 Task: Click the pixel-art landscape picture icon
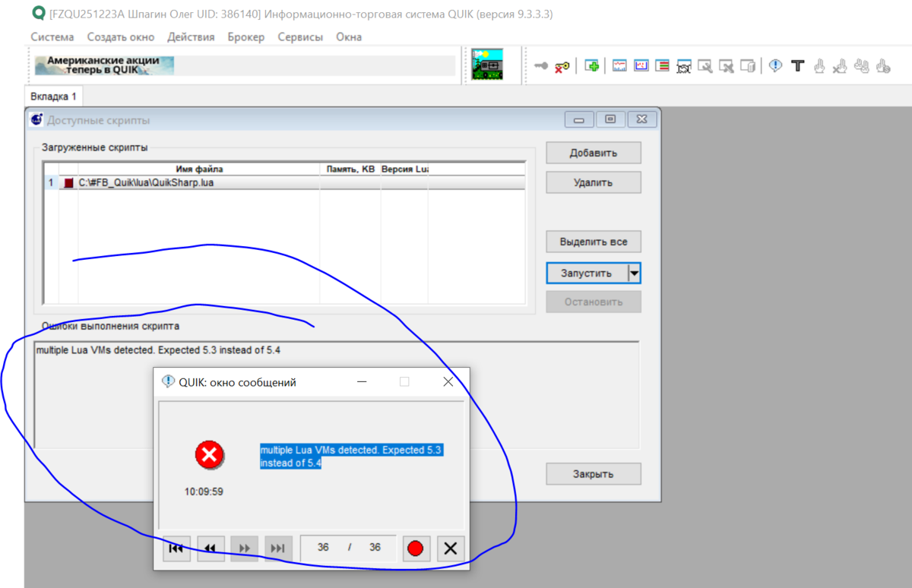tap(486, 65)
